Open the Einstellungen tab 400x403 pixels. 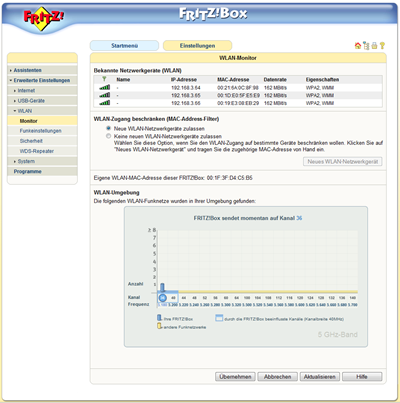click(x=197, y=46)
